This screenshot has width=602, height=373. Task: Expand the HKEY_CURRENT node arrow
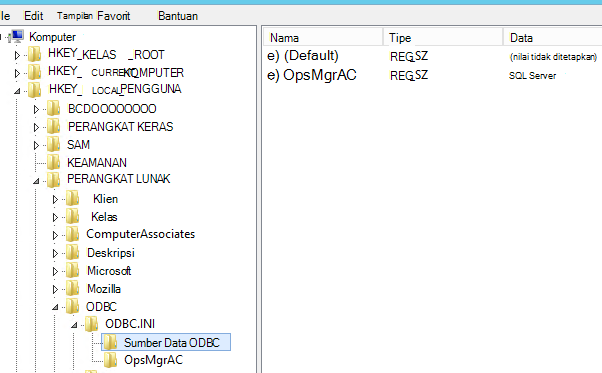pyautogui.click(x=17, y=73)
